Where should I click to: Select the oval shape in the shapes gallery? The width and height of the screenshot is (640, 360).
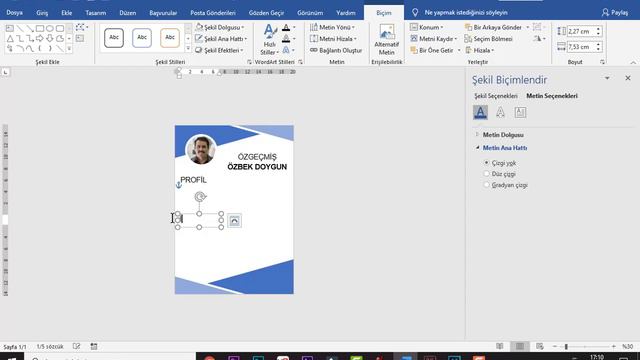tap(50, 29)
